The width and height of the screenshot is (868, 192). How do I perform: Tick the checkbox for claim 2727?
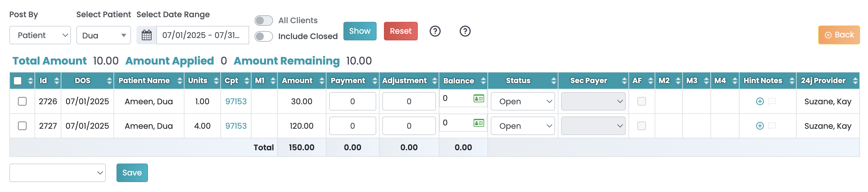(x=22, y=126)
